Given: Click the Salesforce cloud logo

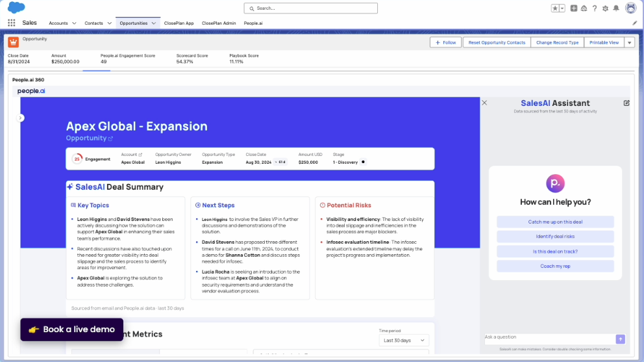Looking at the screenshot, I should [x=16, y=7].
